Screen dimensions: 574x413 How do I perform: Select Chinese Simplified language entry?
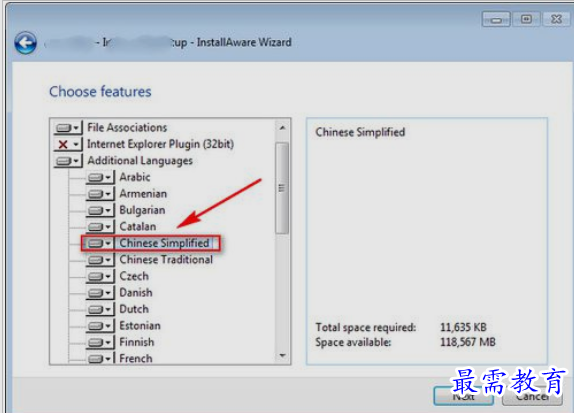pos(164,243)
